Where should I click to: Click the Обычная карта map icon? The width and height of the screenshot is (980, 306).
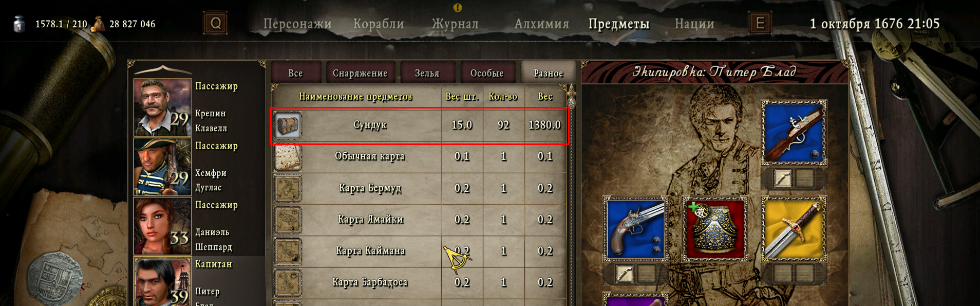(288, 157)
